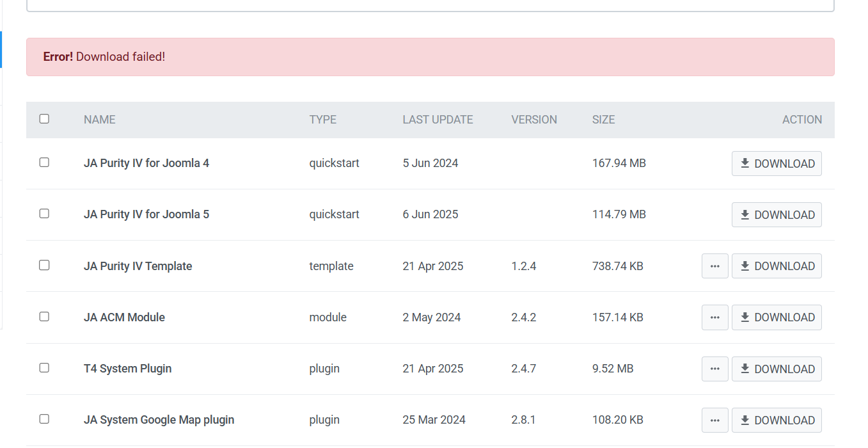Image resolution: width=868 pixels, height=448 pixels.
Task: Click the SIZE column header
Action: click(x=604, y=120)
